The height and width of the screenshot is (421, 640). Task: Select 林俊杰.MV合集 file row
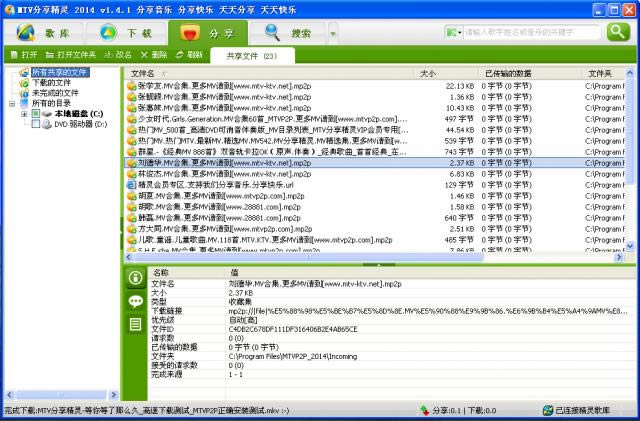coord(374,174)
